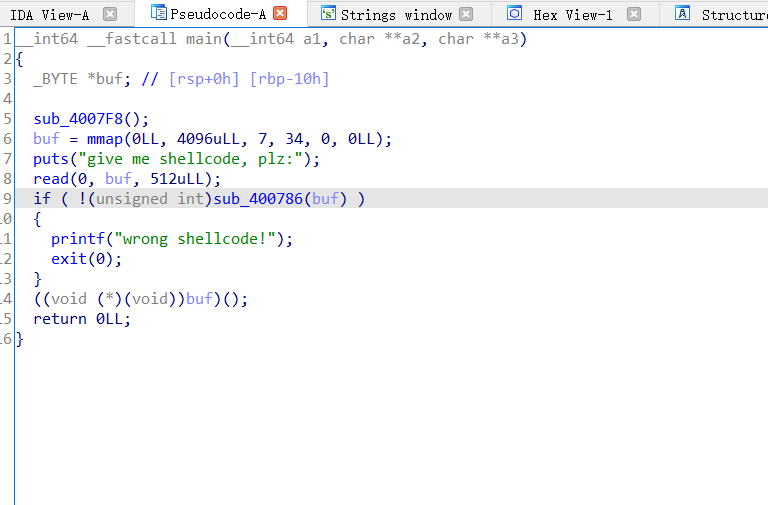Select the "wrong shellcode!" string

tap(195, 239)
